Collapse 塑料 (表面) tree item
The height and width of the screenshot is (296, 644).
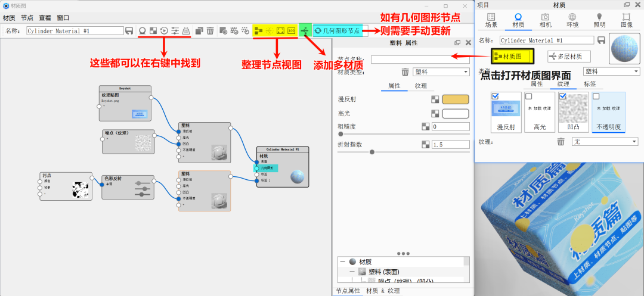click(x=352, y=272)
